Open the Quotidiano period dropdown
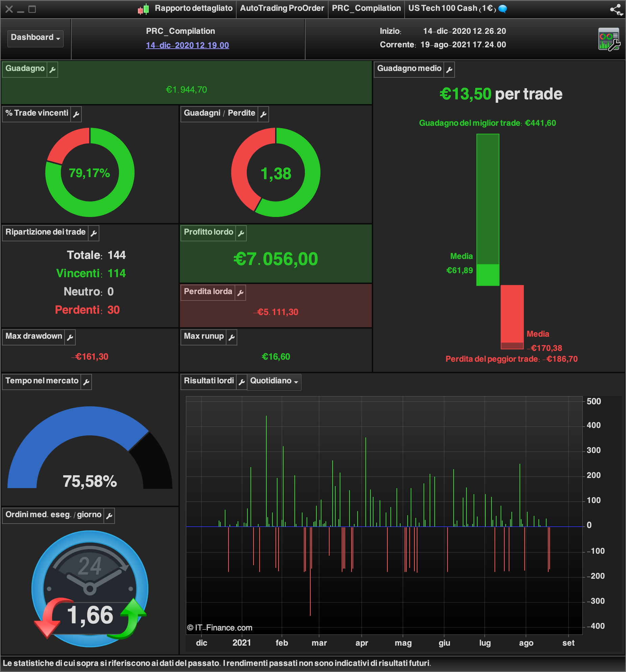 tap(274, 382)
